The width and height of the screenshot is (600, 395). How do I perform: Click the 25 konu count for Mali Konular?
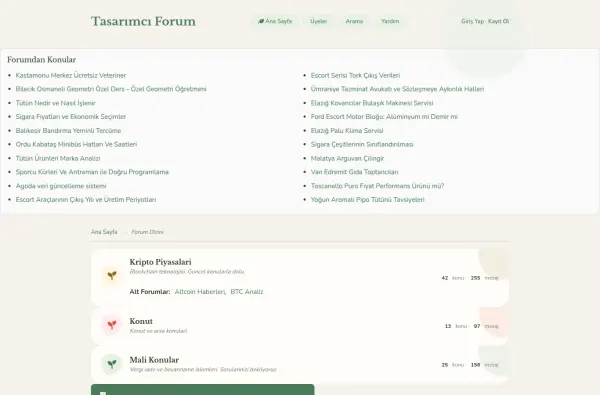pos(453,365)
